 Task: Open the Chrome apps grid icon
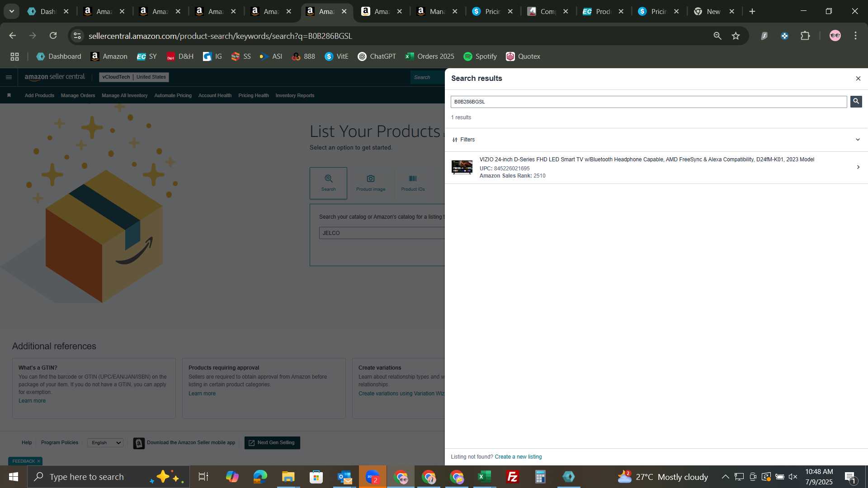coord(14,56)
